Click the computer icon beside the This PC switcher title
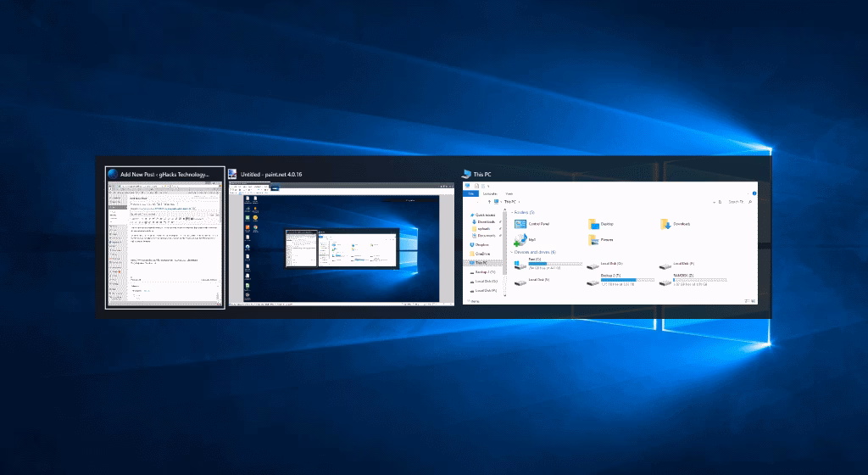 click(x=466, y=174)
